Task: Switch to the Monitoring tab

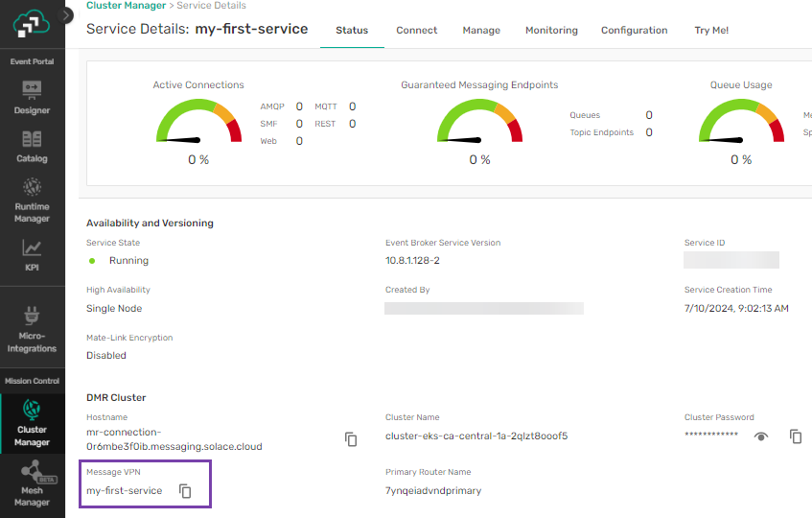Action: click(x=551, y=30)
